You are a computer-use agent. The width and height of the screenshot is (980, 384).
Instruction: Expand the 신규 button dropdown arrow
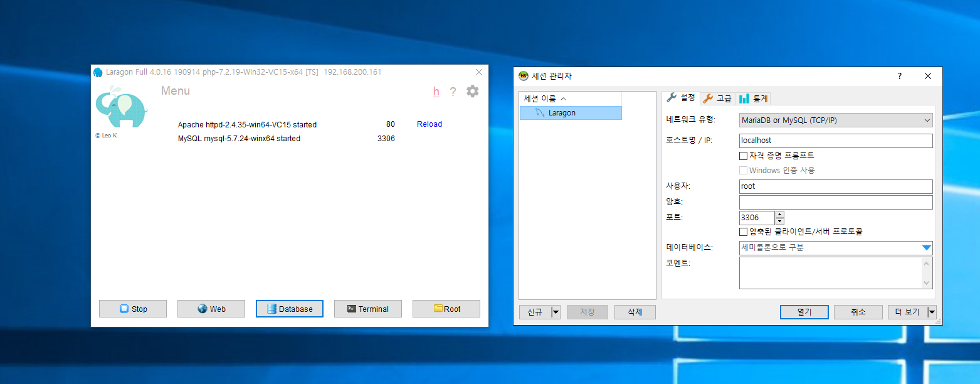(x=555, y=312)
